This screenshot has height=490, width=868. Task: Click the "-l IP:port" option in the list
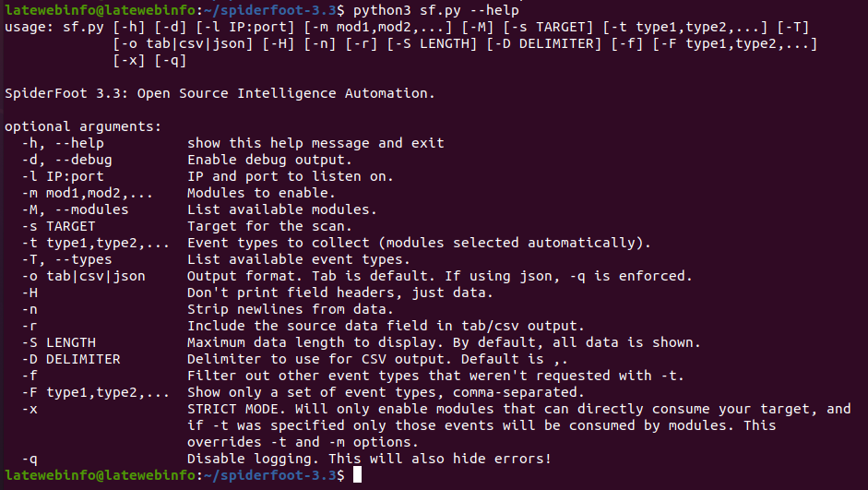coord(63,176)
